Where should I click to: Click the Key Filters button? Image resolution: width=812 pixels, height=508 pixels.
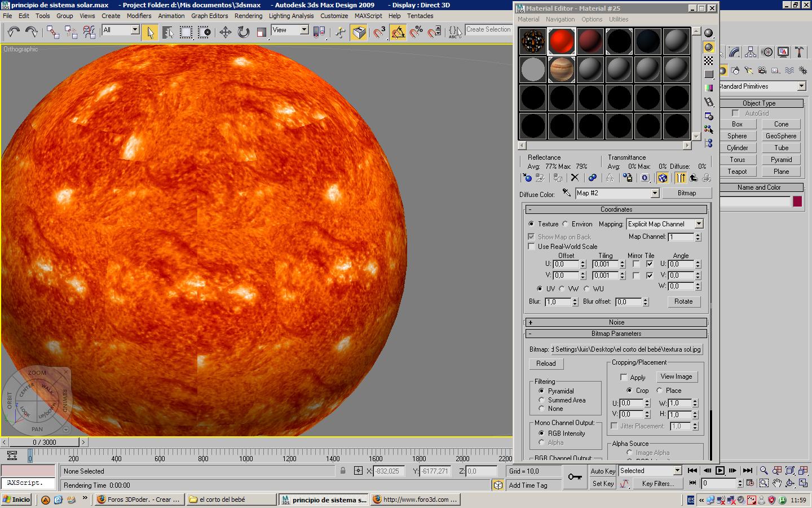[x=657, y=484]
